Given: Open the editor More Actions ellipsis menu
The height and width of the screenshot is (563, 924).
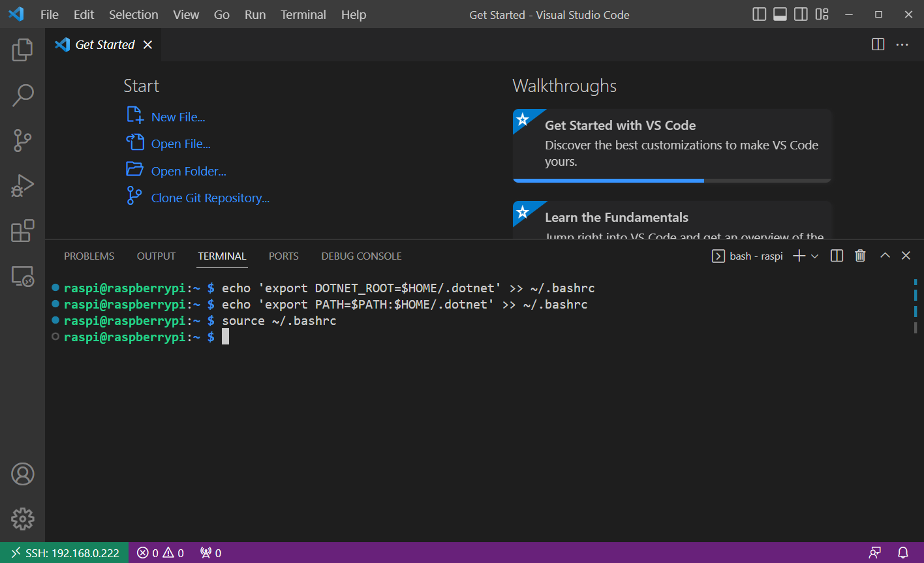Looking at the screenshot, I should click(902, 44).
